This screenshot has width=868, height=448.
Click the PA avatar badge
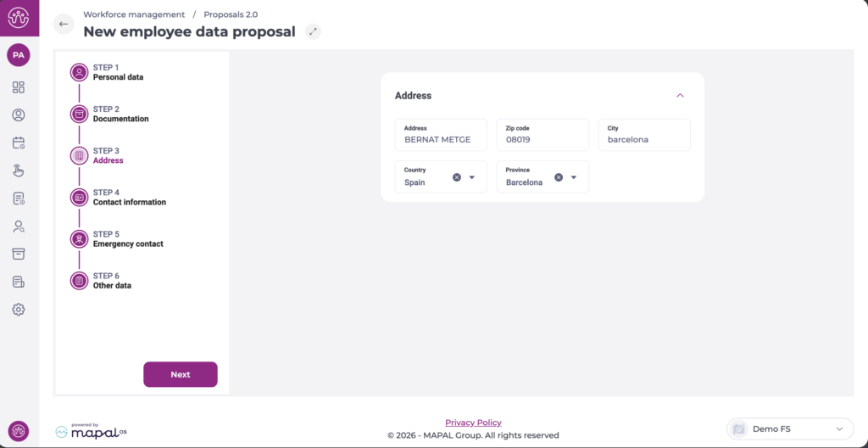tap(19, 55)
